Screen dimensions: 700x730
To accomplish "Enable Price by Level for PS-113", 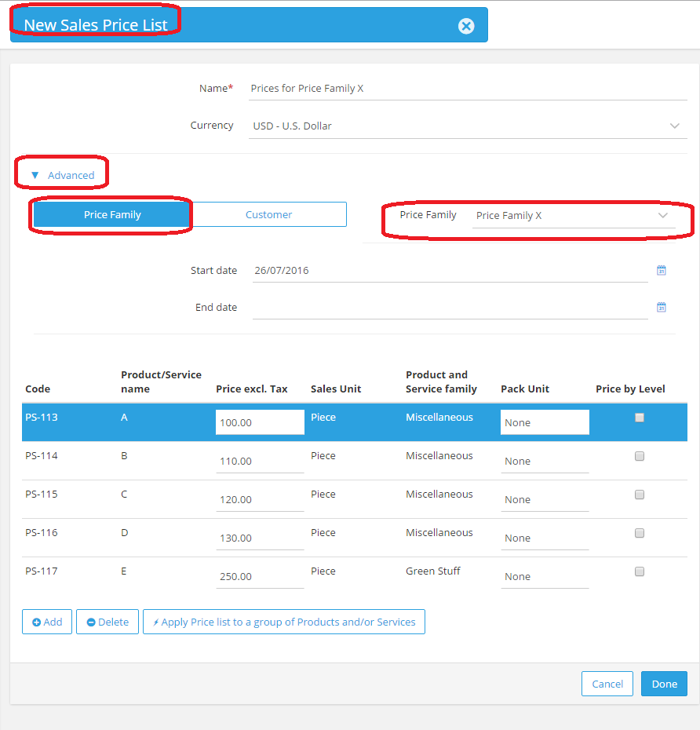I will [x=640, y=418].
